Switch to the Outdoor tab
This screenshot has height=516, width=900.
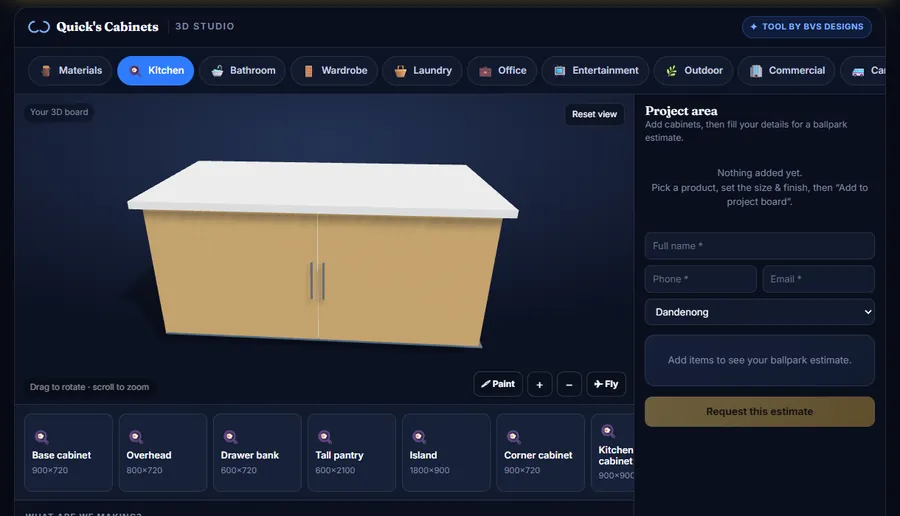pyautogui.click(x=693, y=71)
